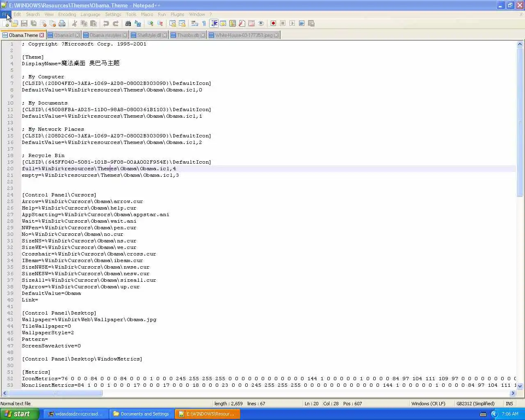Image resolution: width=525 pixels, height=420 pixels.
Task: Open the Macro menu
Action: coord(147,14)
